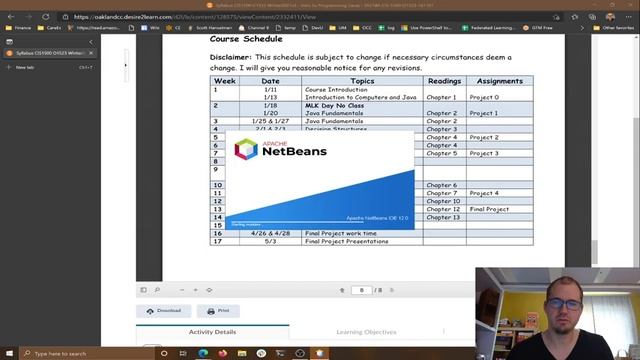
Task: Click the Type here to search box
Action: tap(87, 353)
